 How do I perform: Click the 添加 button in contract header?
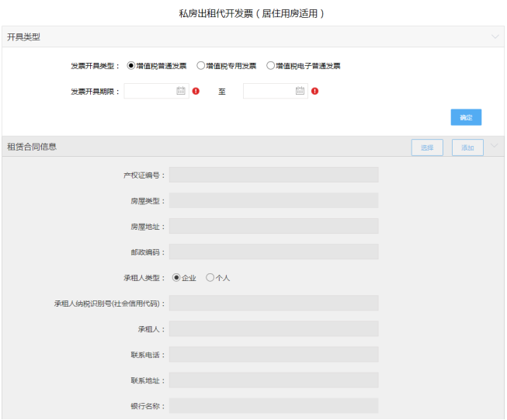point(467,148)
